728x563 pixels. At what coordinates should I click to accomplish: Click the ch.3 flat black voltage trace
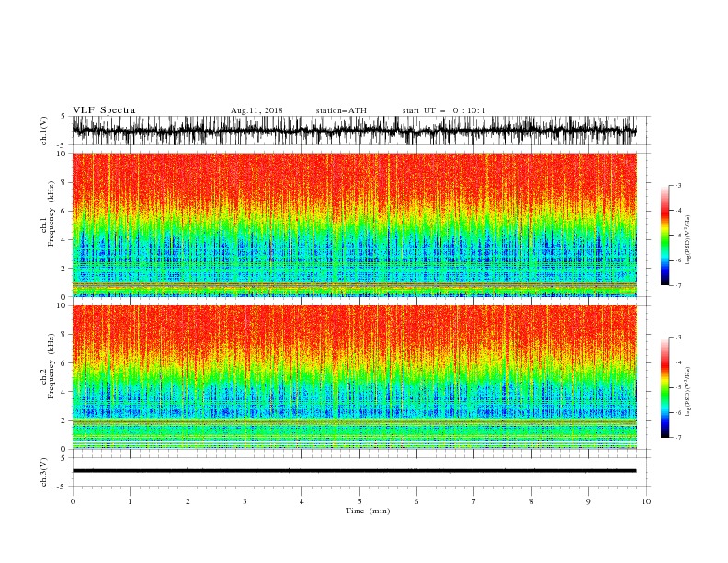354,471
